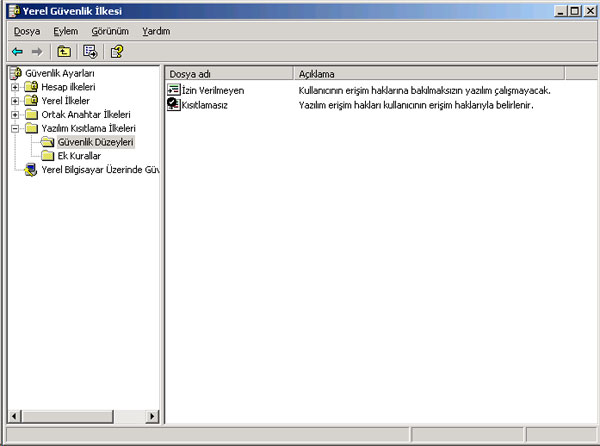Click the Export List toolbar icon
Screen dimensions: 600x446
[x=90, y=51]
